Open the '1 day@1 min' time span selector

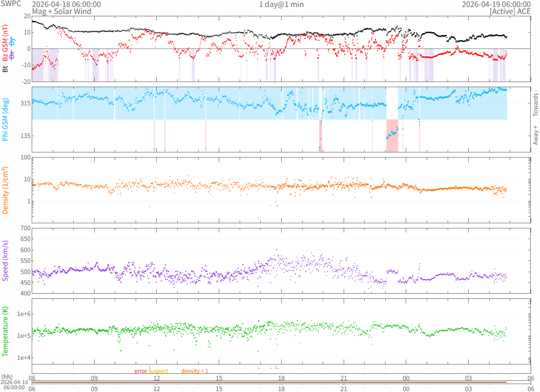281,4
